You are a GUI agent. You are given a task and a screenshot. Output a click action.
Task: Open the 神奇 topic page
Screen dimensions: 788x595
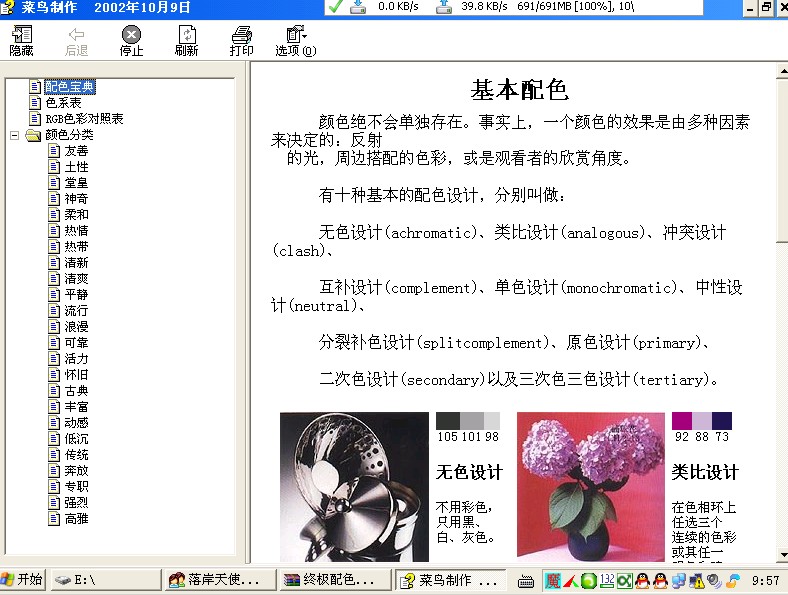76,199
